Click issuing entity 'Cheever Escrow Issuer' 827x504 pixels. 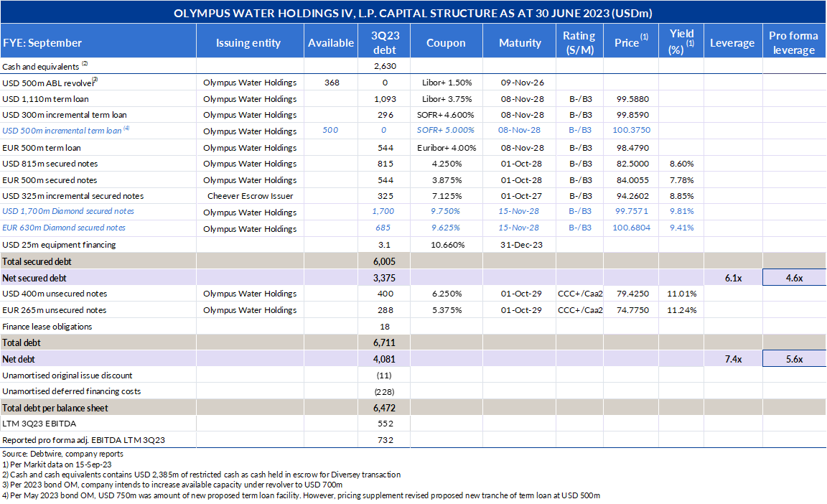tap(250, 195)
